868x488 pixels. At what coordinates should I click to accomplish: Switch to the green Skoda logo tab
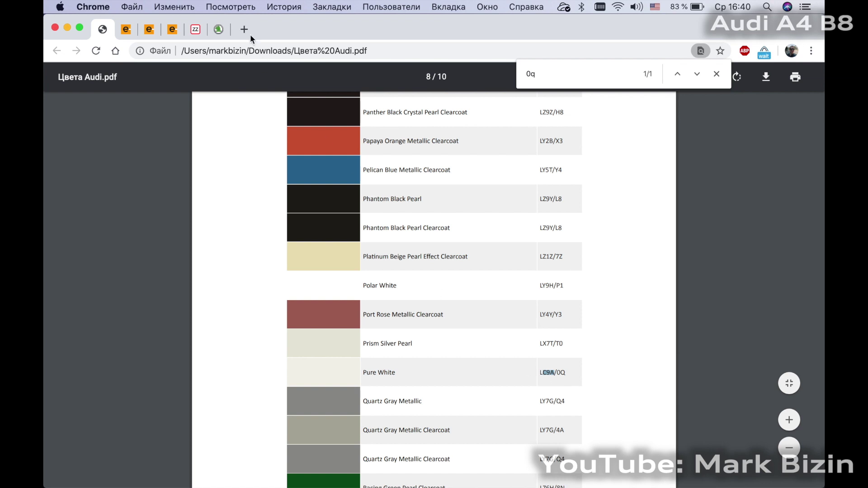point(218,29)
